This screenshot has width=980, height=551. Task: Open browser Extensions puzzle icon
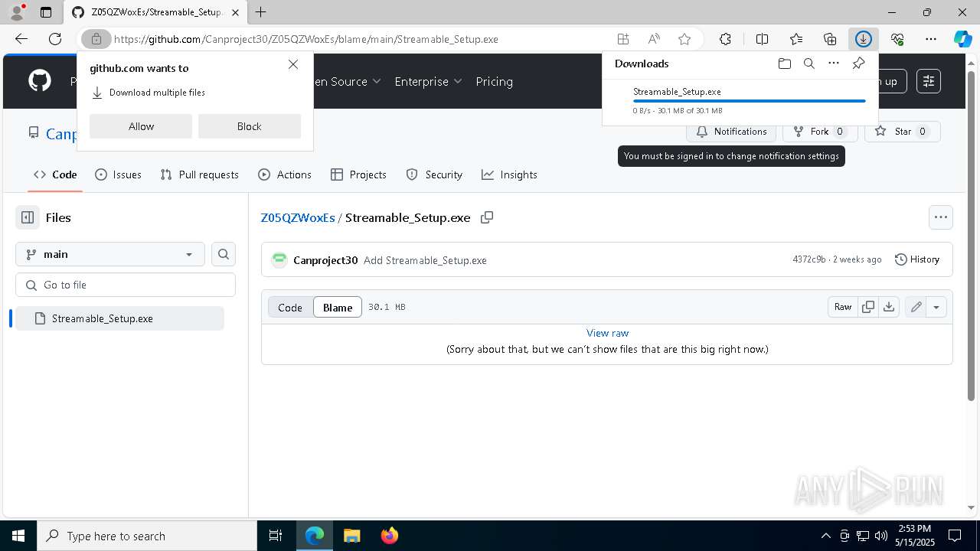click(725, 39)
